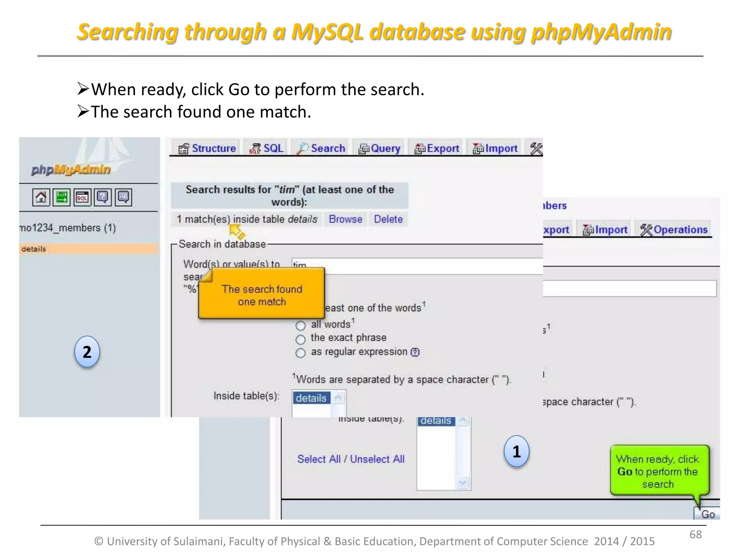Click the 'Search in database' legend
Image resolution: width=747 pixels, height=560 pixels.
click(x=222, y=244)
